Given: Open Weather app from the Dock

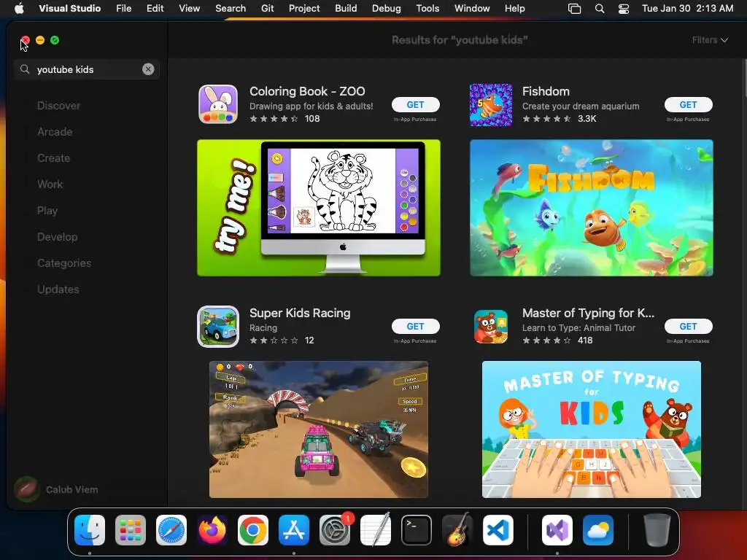Looking at the screenshot, I should point(598,530).
